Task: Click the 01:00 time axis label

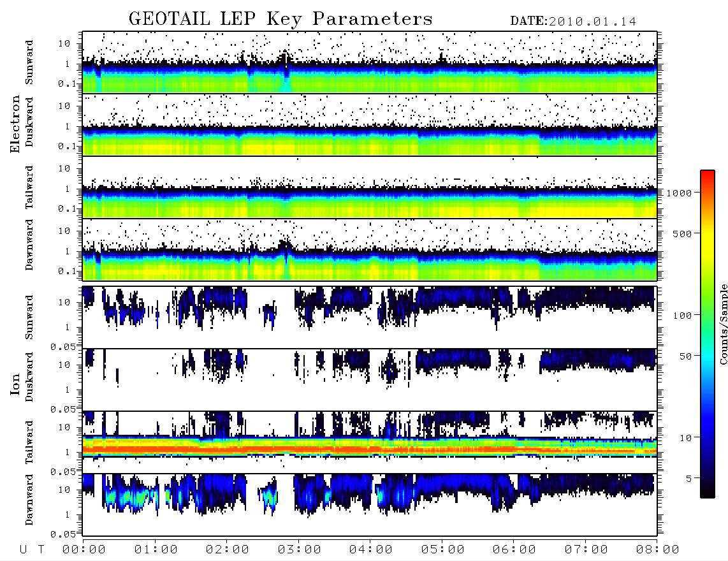Action: [156, 550]
